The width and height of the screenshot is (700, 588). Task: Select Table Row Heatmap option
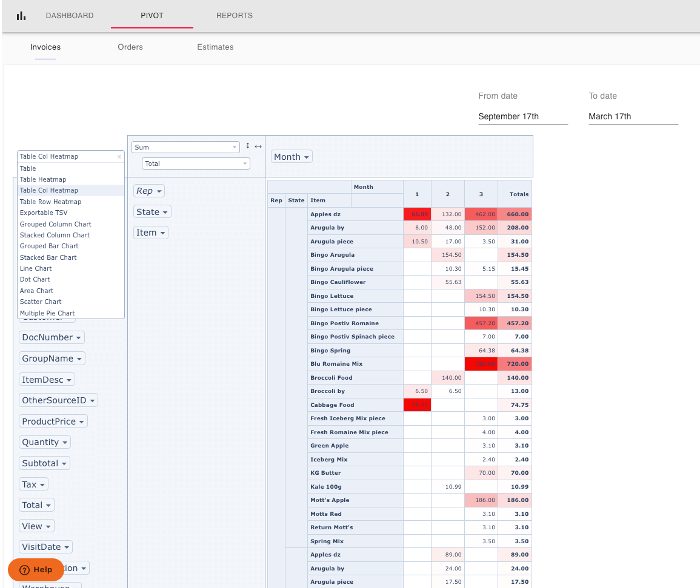point(70,202)
